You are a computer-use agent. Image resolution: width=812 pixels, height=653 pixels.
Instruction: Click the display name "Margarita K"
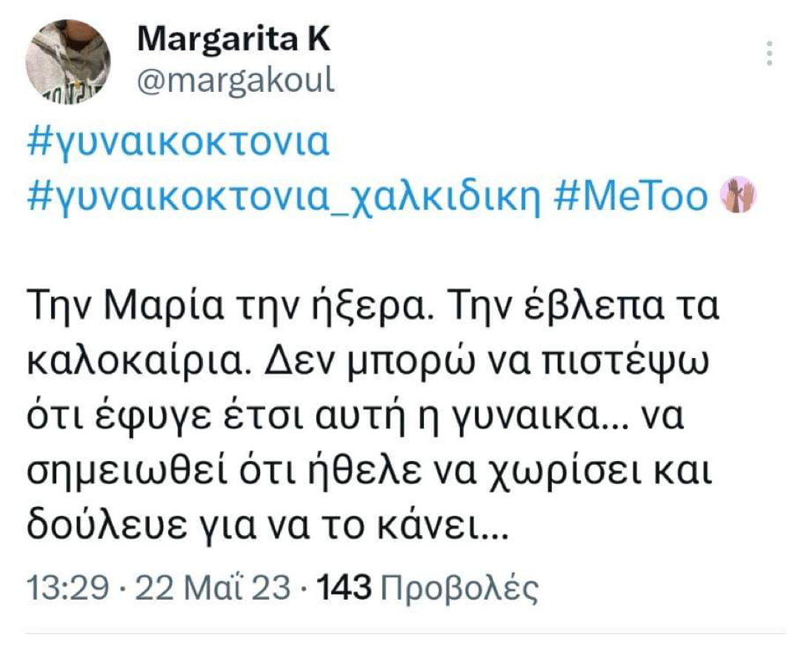click(233, 40)
